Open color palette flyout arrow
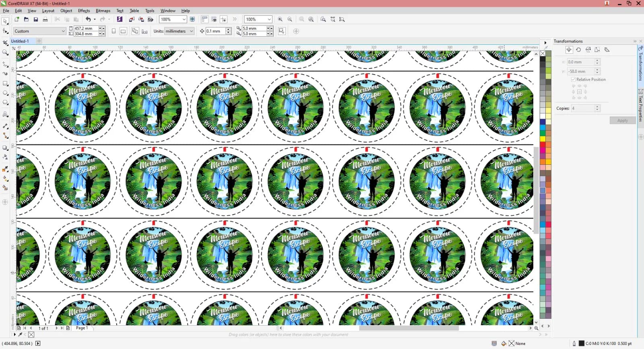 545,42
